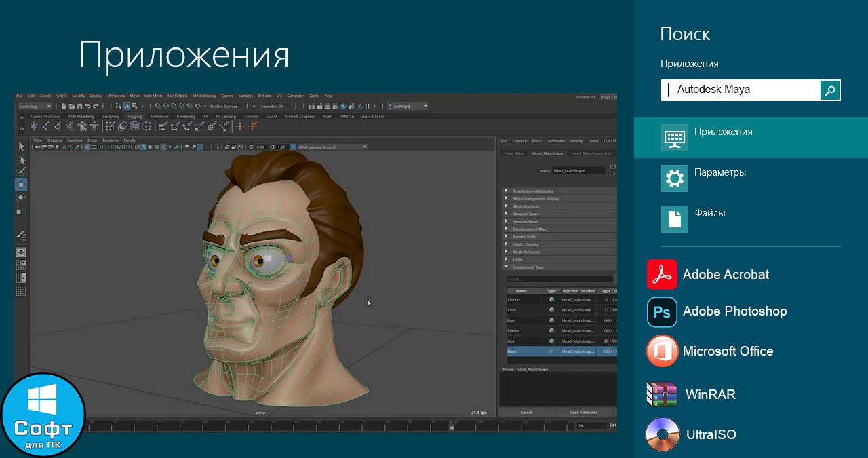Switch to the Sculpting shelf tab
Viewport: 868px width, 458px height.
pos(111,117)
